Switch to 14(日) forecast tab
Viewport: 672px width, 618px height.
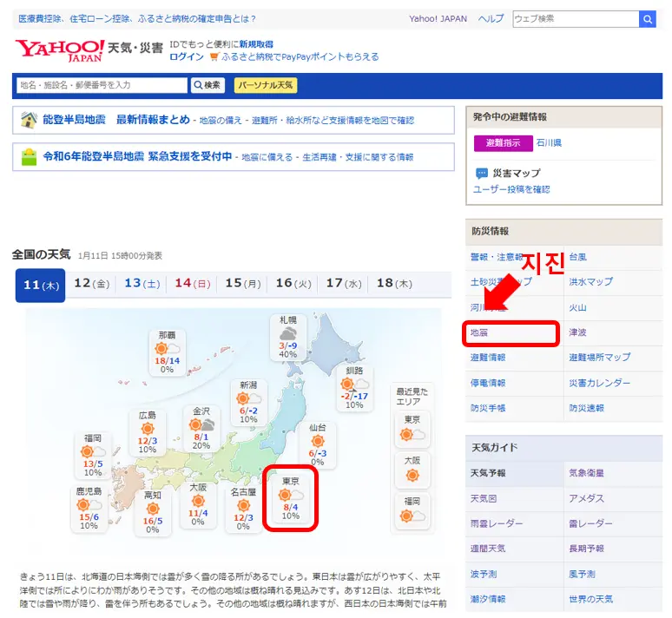pos(193,283)
